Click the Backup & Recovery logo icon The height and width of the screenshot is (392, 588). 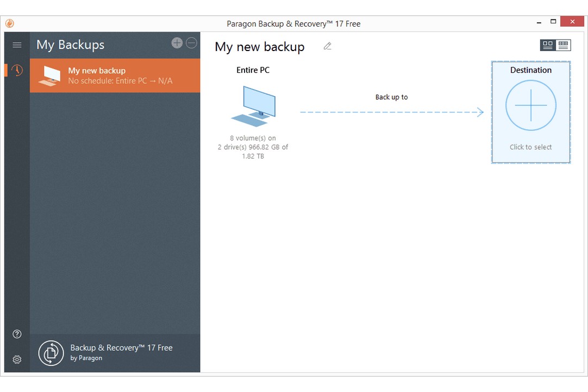pyautogui.click(x=51, y=353)
